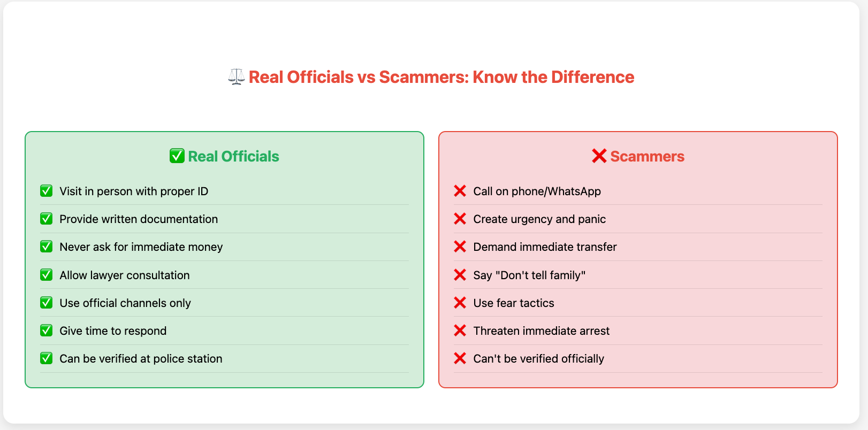The image size is (868, 430).
Task: Click the checkmark beside Use official channels only
Action: tap(47, 303)
